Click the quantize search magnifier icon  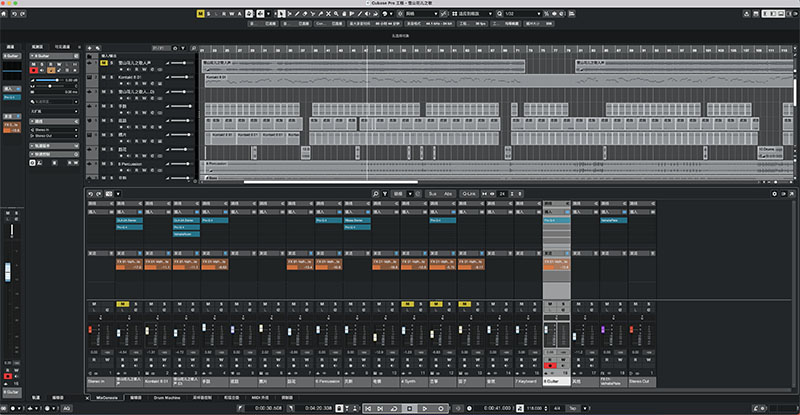click(x=499, y=14)
